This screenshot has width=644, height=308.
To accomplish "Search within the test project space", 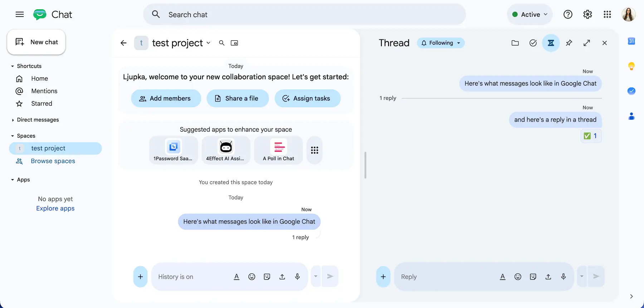I will pos(222,43).
